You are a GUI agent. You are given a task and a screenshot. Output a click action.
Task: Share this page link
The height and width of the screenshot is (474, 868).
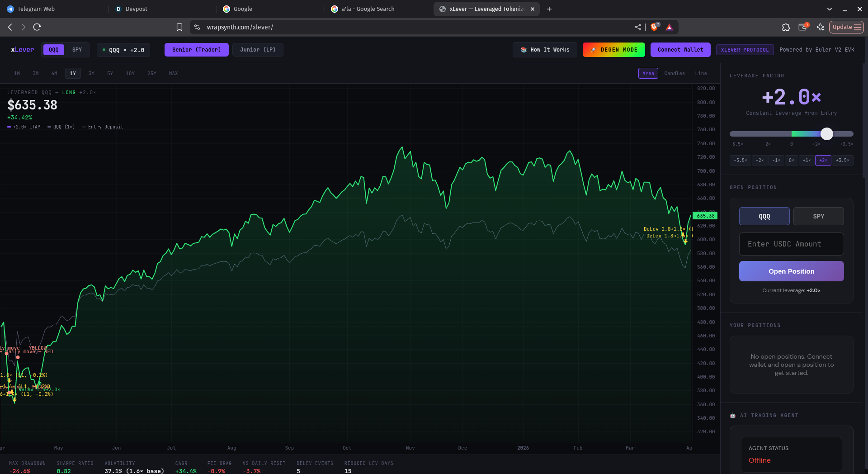coord(638,27)
